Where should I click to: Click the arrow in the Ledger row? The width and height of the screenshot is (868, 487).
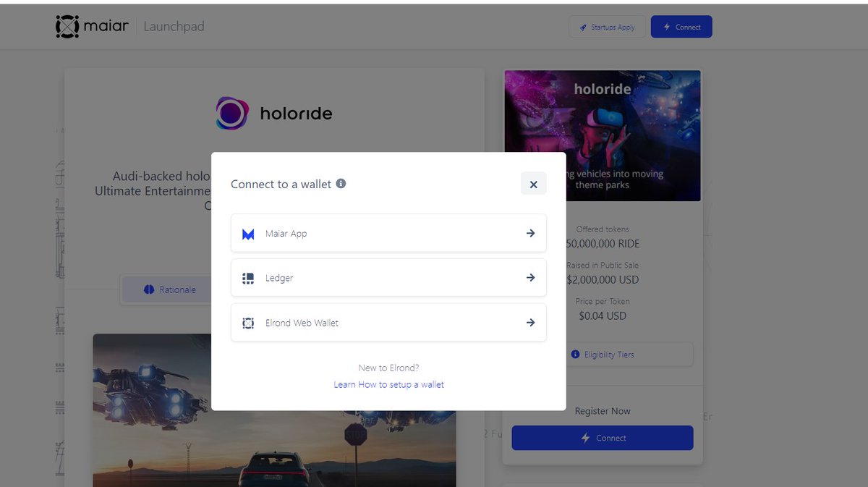[530, 278]
